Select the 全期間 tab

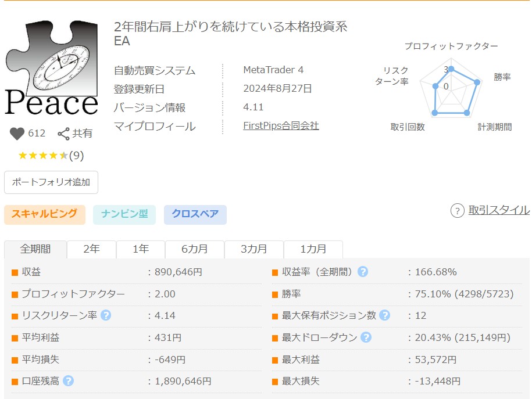click(x=35, y=249)
